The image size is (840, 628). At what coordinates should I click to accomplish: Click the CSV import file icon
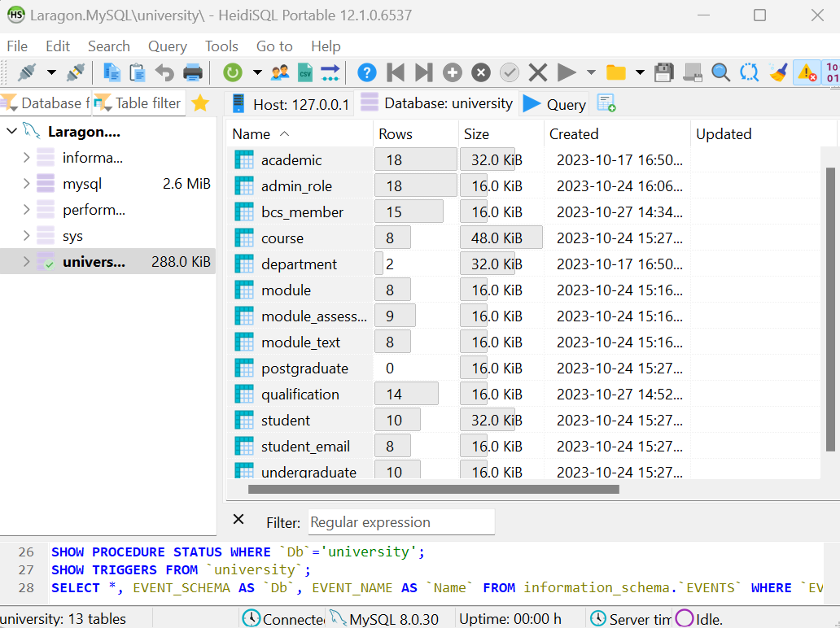[x=305, y=72]
